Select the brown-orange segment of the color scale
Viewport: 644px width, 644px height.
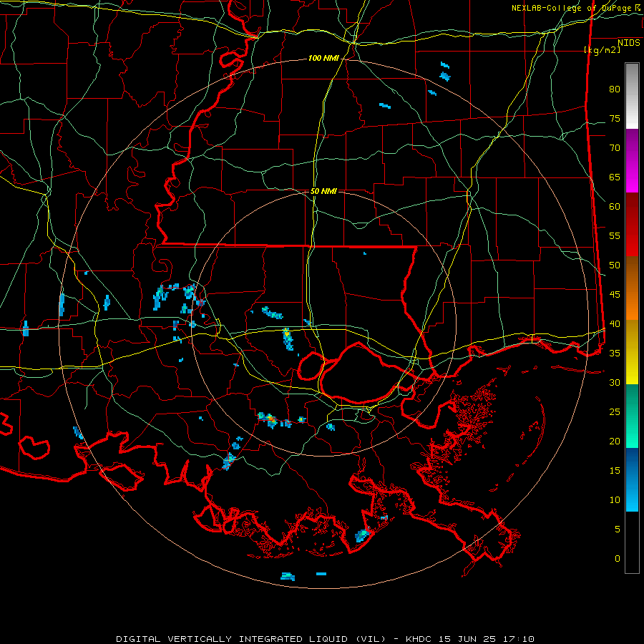click(632, 288)
